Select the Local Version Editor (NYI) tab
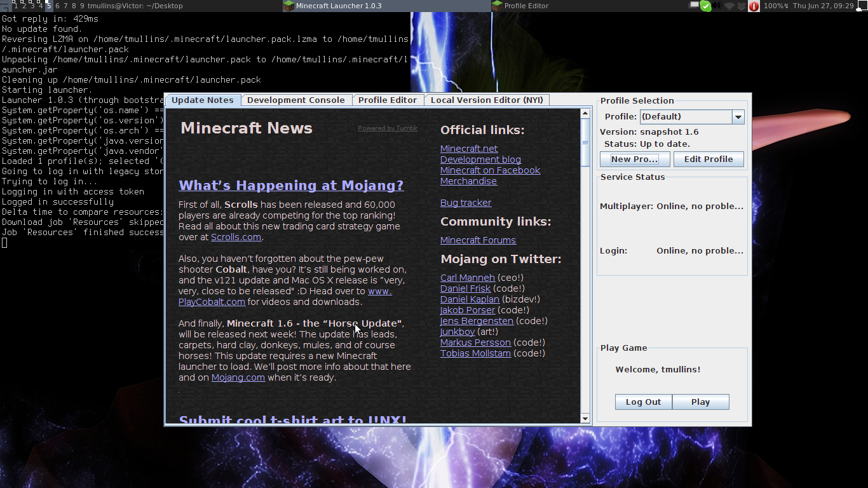This screenshot has width=868, height=488. (x=487, y=100)
